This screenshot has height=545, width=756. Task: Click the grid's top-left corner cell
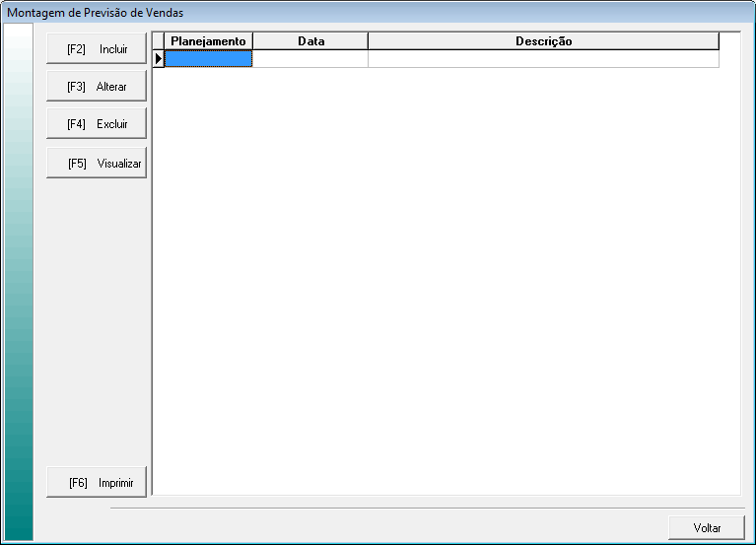point(159,41)
